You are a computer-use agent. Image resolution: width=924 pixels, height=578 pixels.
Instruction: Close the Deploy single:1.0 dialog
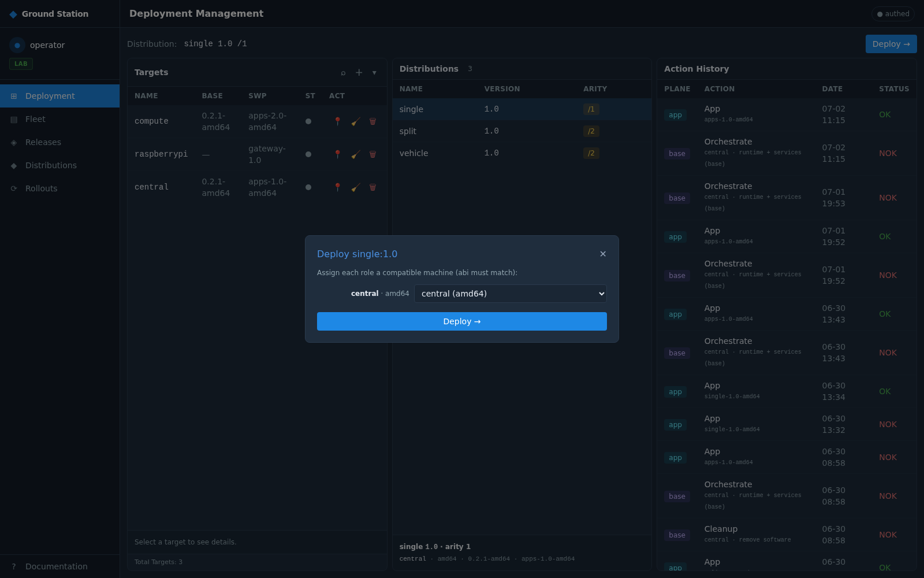[x=603, y=254]
